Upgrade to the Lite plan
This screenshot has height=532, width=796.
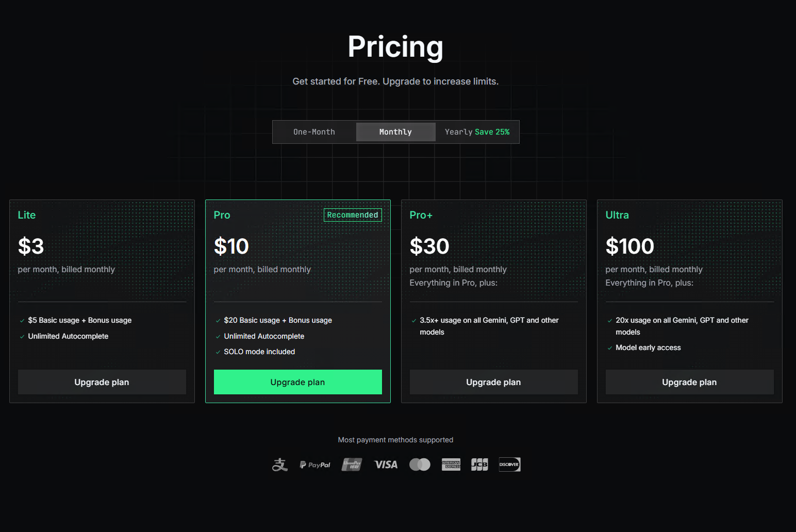(102, 382)
